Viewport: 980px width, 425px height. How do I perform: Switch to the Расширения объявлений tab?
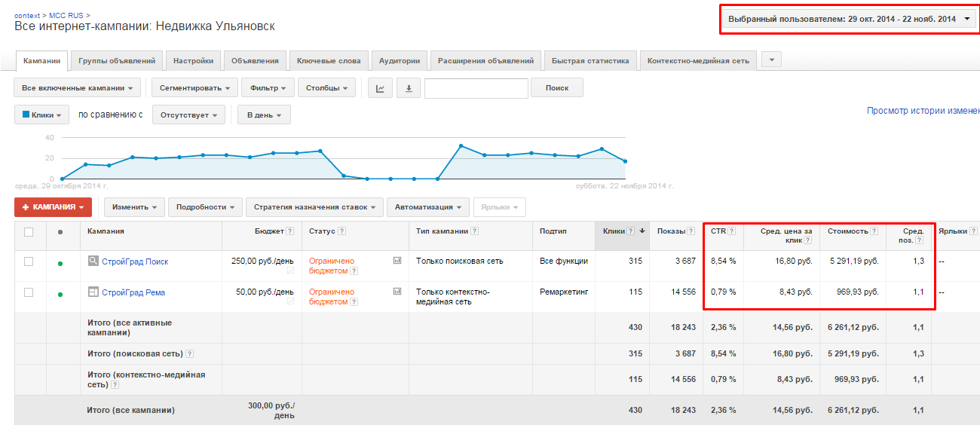pos(485,61)
